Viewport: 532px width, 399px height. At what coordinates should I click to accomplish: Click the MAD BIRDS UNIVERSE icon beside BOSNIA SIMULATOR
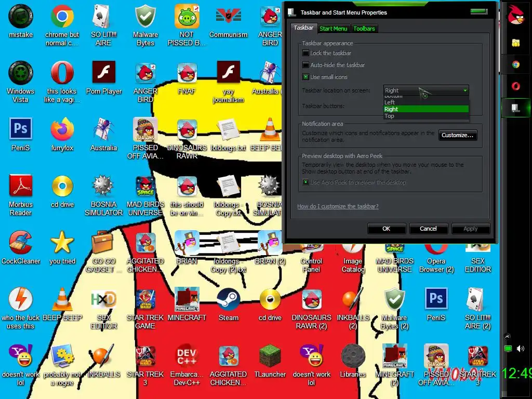(145, 187)
